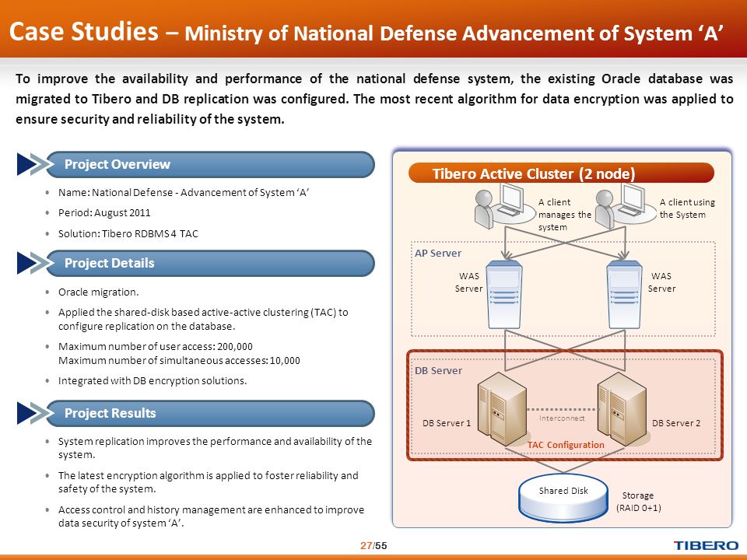Click the arrow icon beside Project Details
The width and height of the screenshot is (747, 560).
pos(33,264)
